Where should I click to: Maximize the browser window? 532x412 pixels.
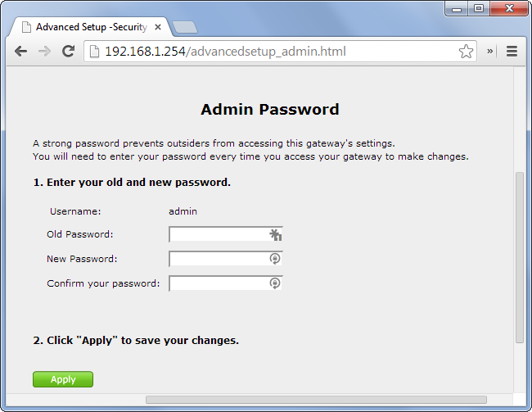coord(479,8)
